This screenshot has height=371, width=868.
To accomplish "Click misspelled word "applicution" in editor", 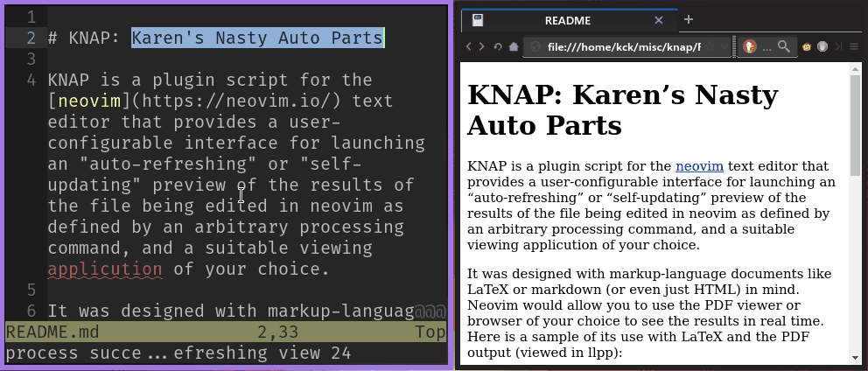I will pyautogui.click(x=105, y=269).
